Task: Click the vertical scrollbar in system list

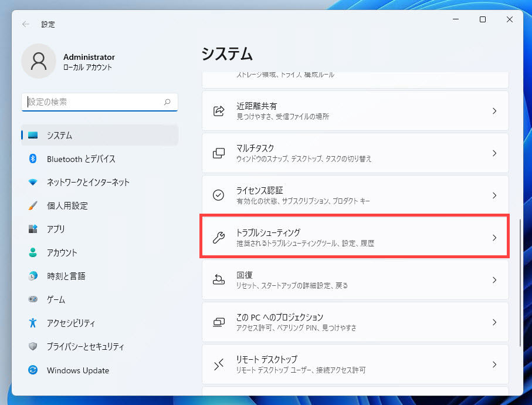Action: pos(520,282)
